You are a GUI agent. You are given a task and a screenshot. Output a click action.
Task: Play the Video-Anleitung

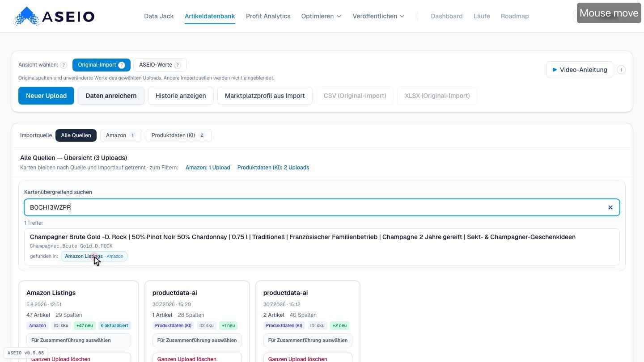pos(580,70)
